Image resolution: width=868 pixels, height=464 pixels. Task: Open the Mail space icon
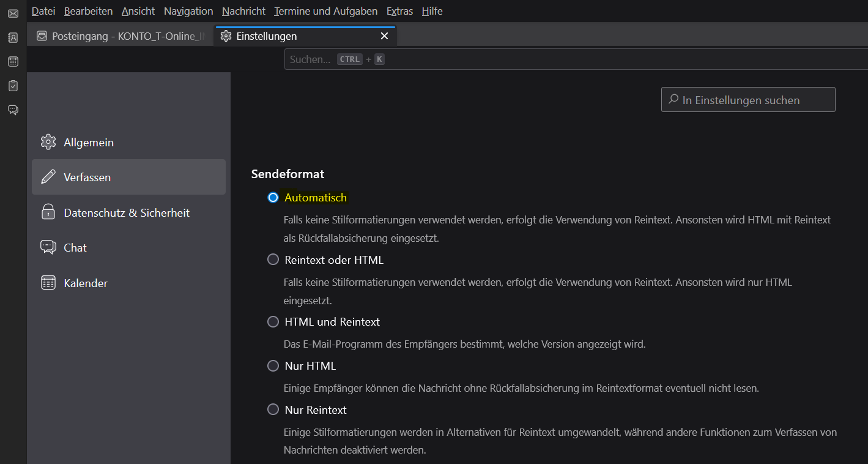13,13
